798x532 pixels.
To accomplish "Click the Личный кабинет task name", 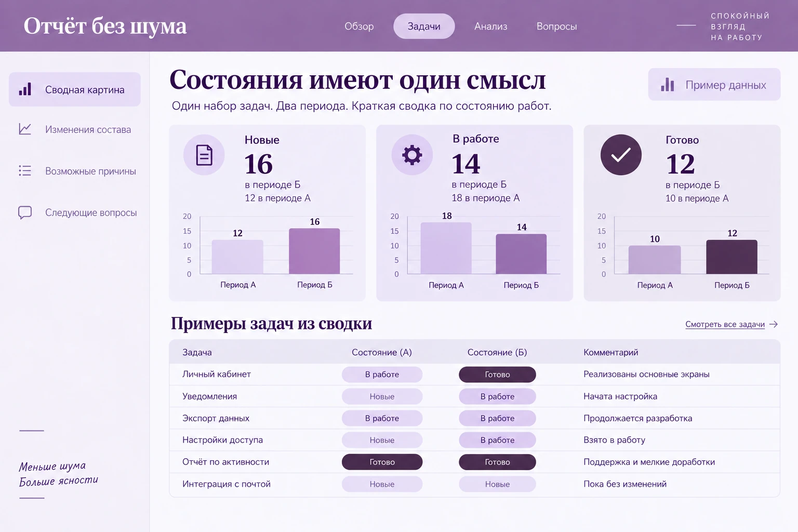I will click(x=217, y=374).
